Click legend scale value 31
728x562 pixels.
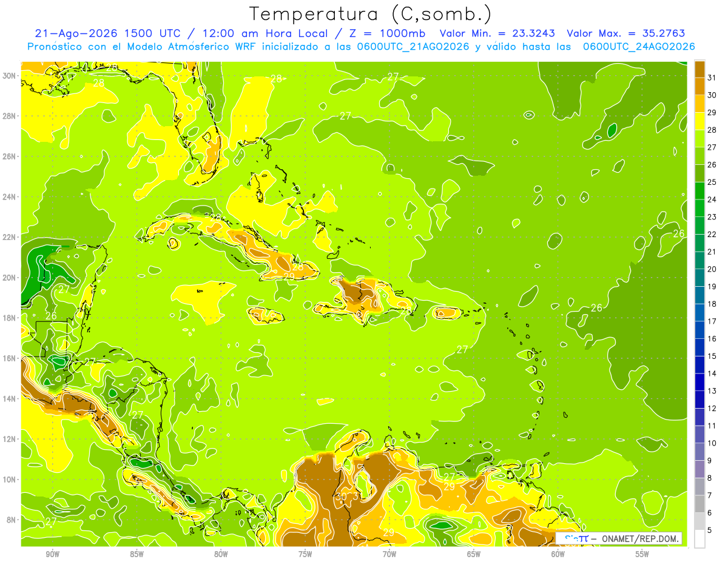point(712,78)
